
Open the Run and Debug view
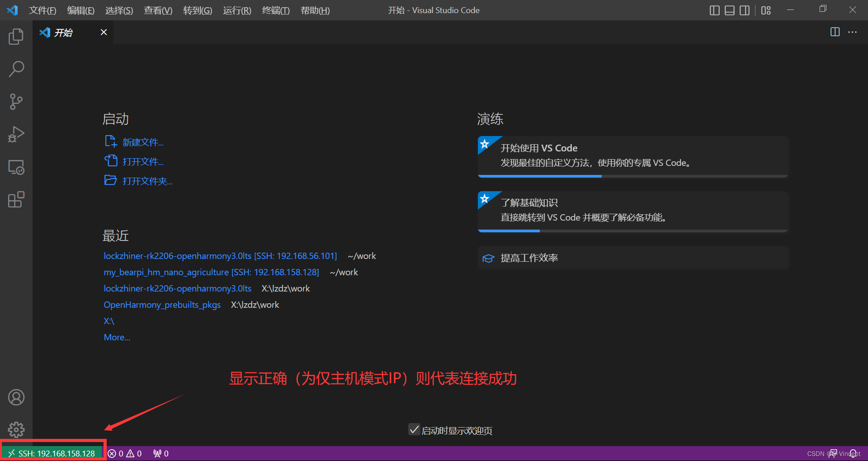(16, 134)
